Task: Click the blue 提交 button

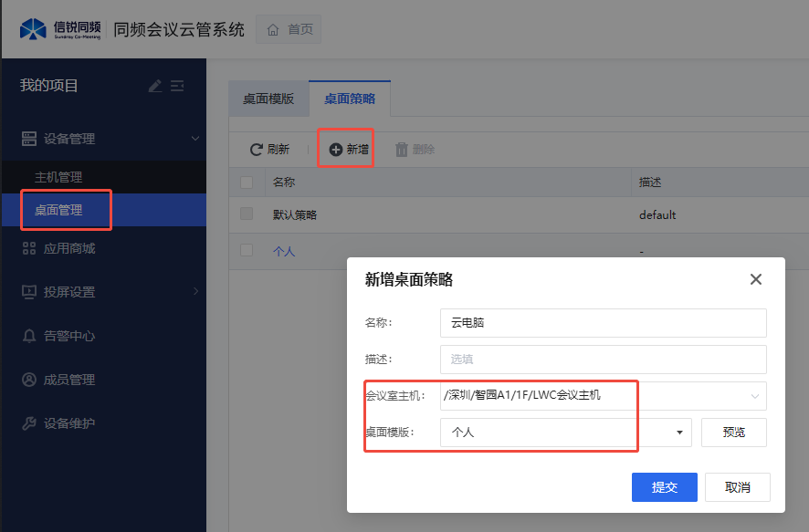Action: tap(664, 487)
